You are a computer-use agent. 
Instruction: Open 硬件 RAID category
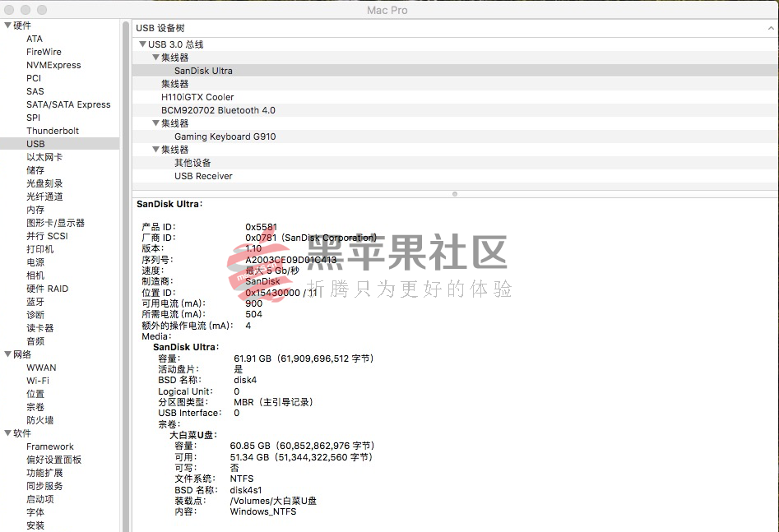47,289
